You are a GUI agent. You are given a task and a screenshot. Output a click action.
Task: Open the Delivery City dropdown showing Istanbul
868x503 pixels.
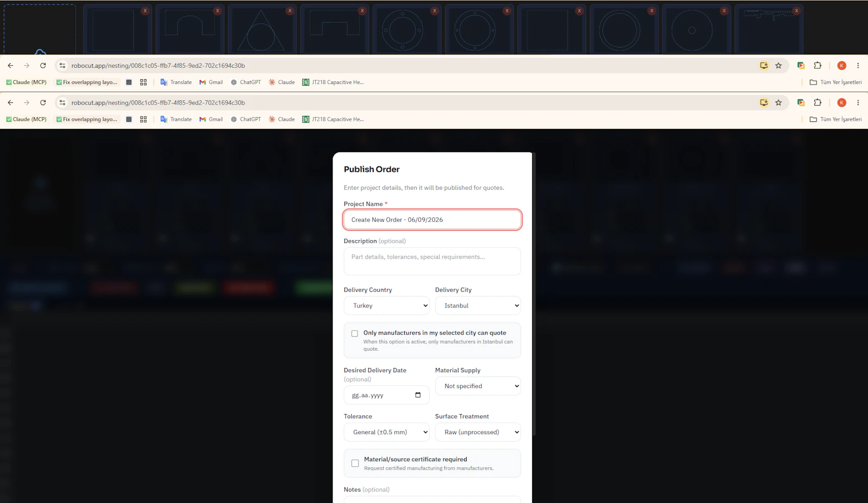478,306
